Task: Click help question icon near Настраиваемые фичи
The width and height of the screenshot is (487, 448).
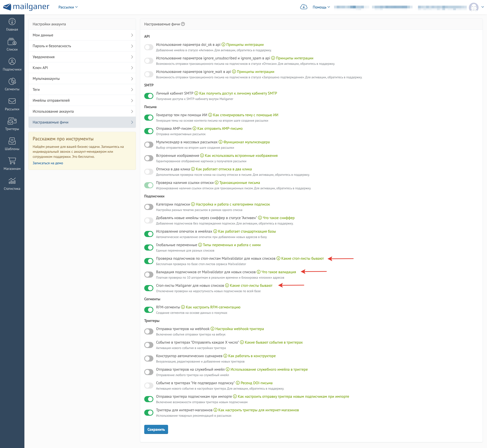Action: pyautogui.click(x=183, y=24)
